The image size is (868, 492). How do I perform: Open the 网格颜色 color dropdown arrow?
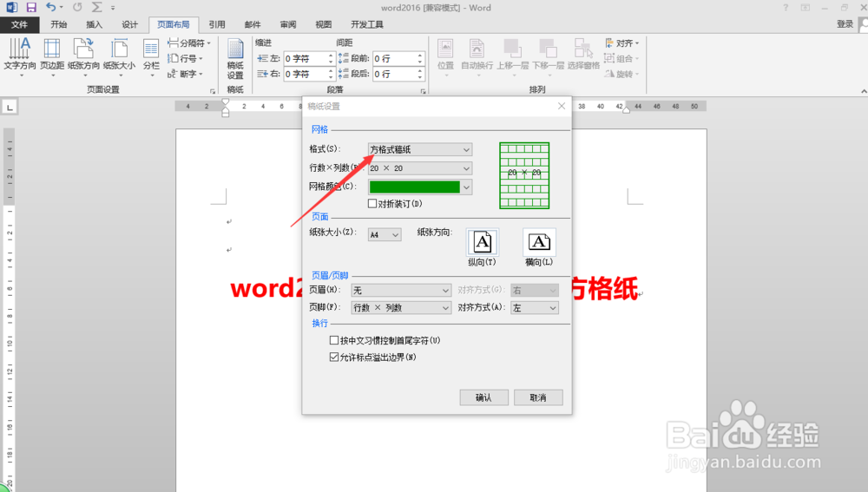[466, 187]
